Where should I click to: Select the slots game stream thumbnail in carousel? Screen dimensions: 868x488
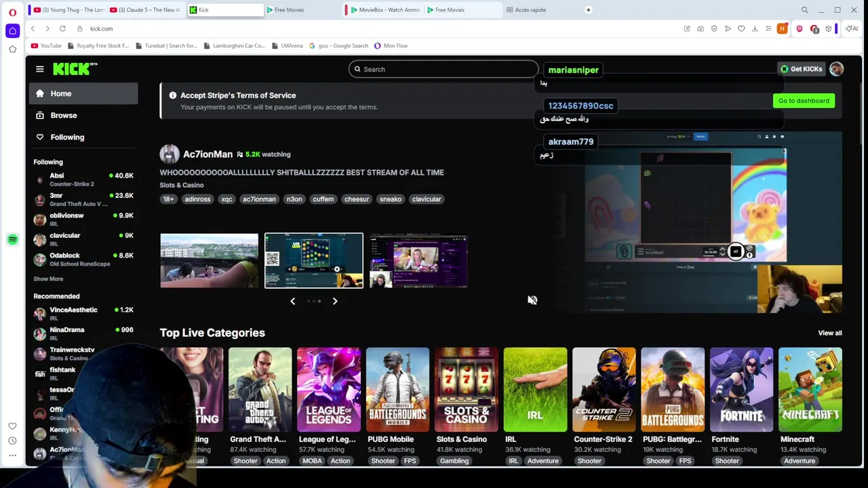click(314, 261)
